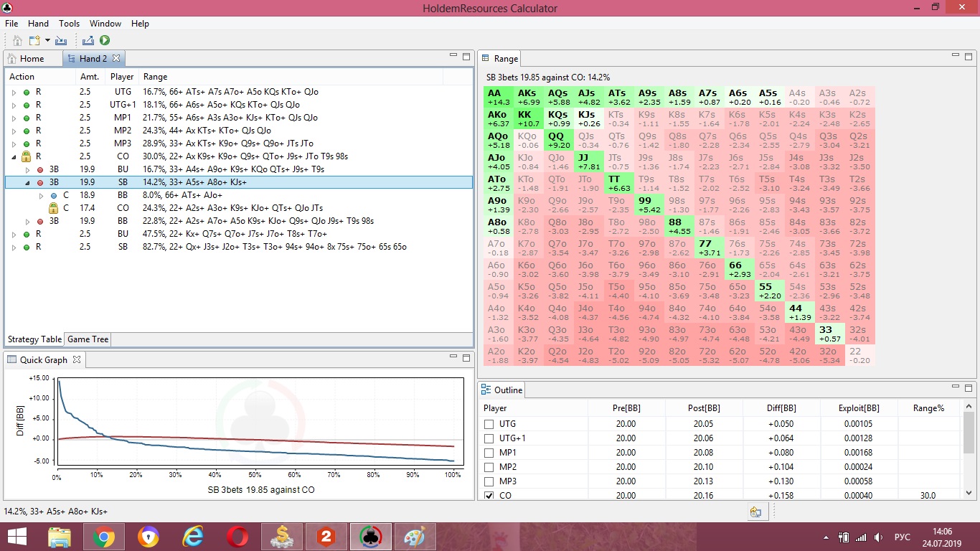Screen dimensions: 980x551
Task: Check the MP1 checkbox in Outline
Action: (489, 453)
